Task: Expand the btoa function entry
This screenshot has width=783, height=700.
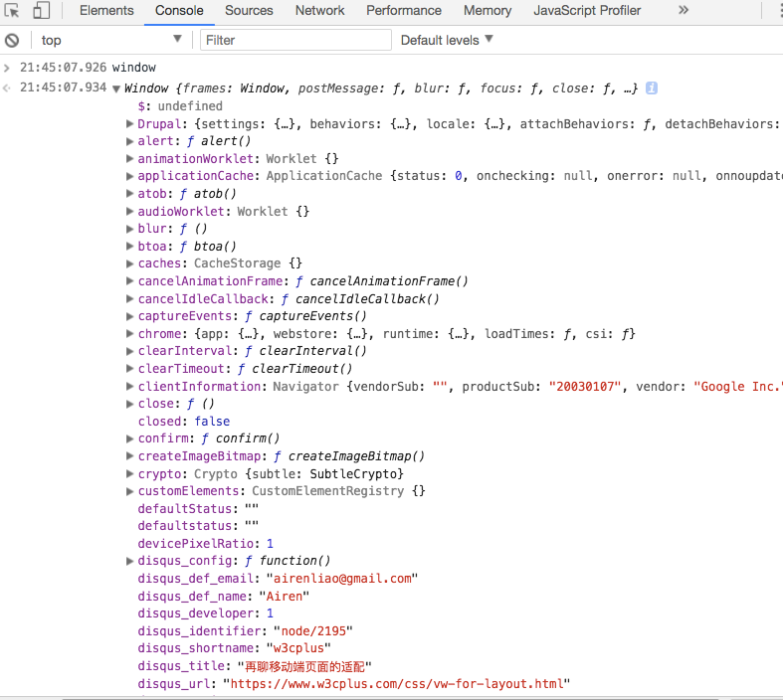Action: click(x=129, y=246)
